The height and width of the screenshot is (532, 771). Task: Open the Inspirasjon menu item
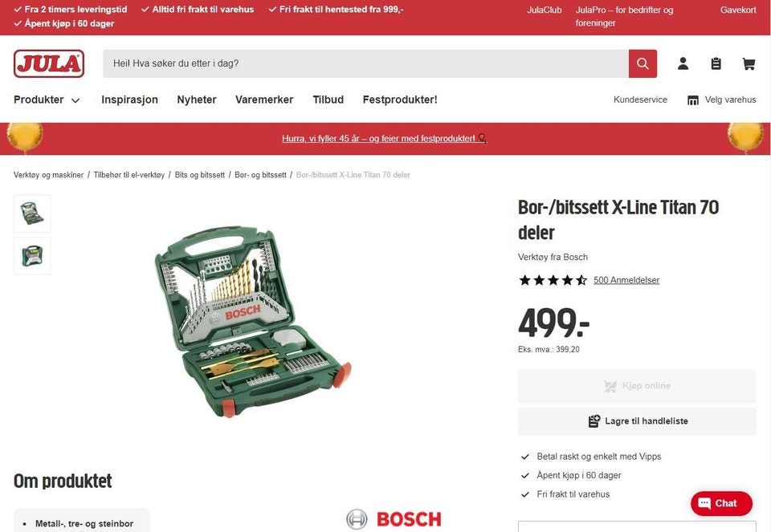[129, 99]
